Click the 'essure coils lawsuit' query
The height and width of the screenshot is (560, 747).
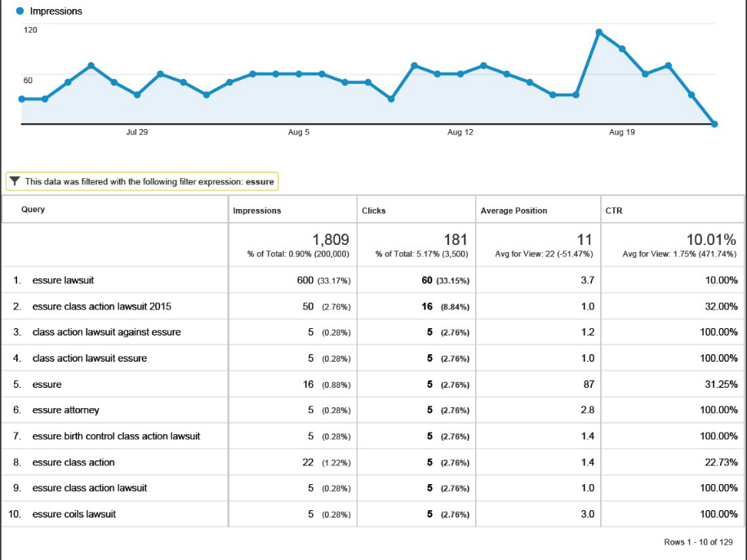click(73, 514)
